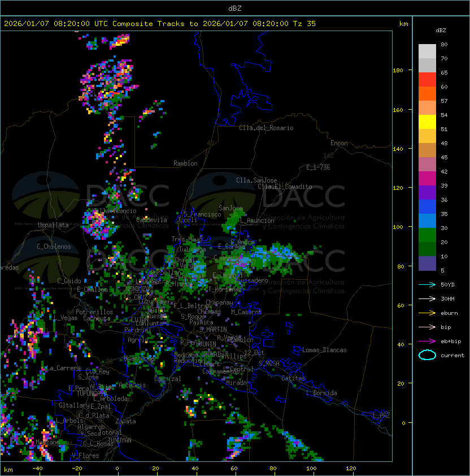The image size is (470, 476).
Task: Pick the red 60-65 dBZ legend swatch
Action: tap(427, 80)
